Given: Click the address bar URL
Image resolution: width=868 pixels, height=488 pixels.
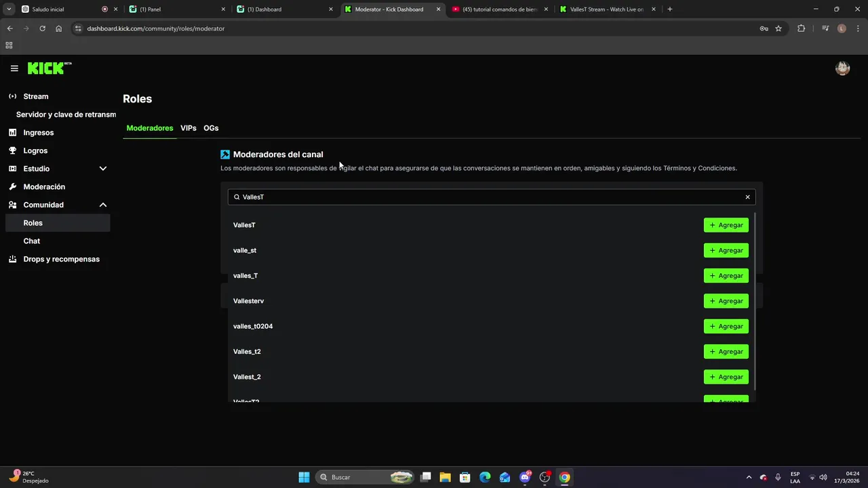Looking at the screenshot, I should click(x=156, y=28).
